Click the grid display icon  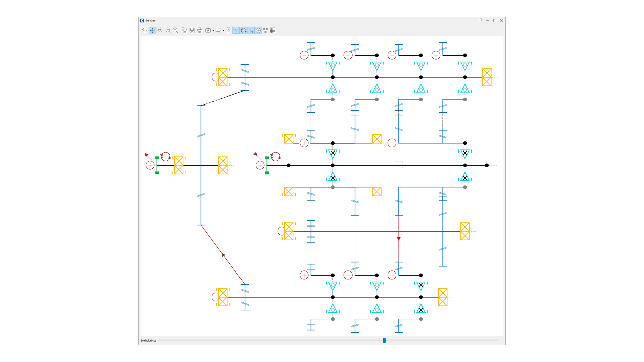point(273,31)
